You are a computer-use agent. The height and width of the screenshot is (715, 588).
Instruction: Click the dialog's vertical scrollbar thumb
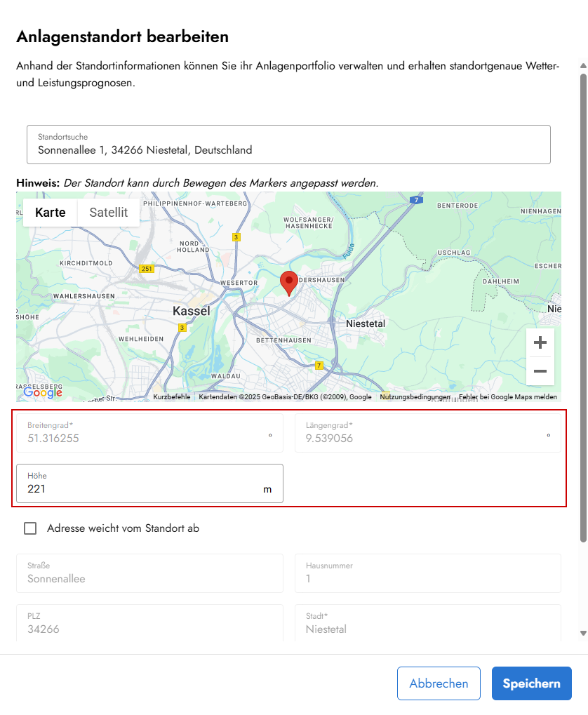point(582,302)
